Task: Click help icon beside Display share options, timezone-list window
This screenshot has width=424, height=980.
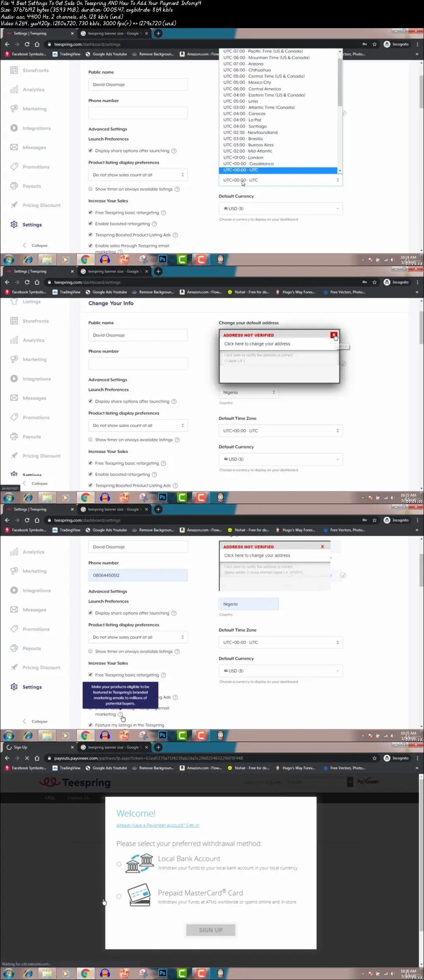Action: point(174,151)
